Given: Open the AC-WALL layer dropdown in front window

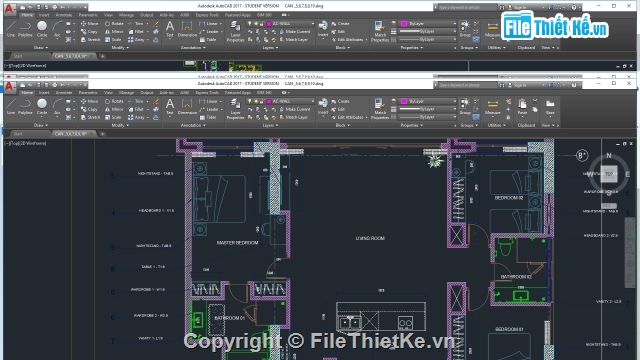Looking at the screenshot, I should pos(313,101).
